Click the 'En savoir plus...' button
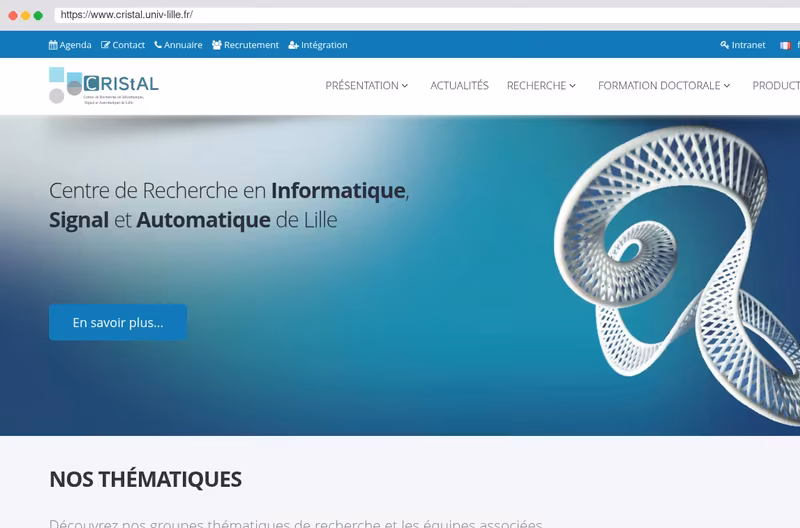The height and width of the screenshot is (528, 800). click(118, 322)
